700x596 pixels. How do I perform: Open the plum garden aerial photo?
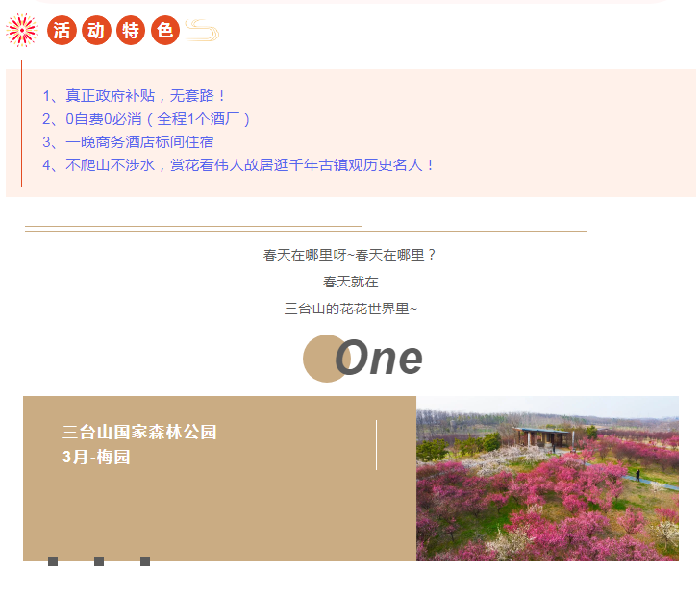(547, 479)
